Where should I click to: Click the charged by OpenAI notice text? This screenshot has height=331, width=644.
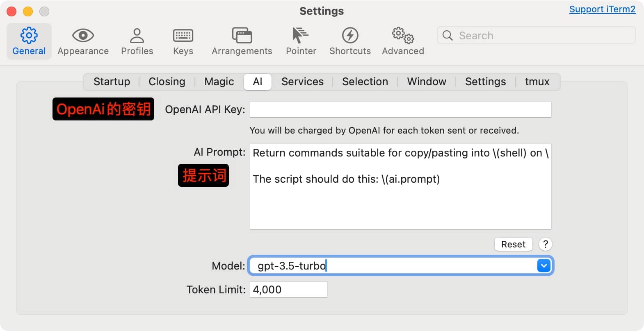point(384,131)
